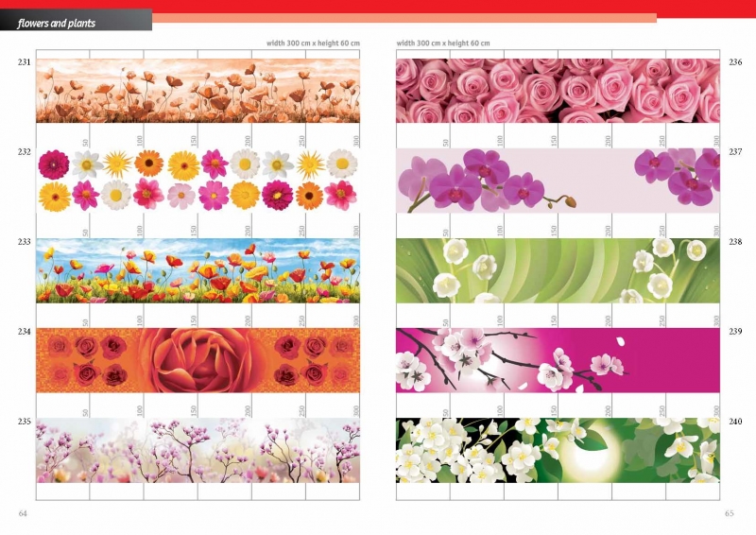Select the white jasmine on black panel 240

pos(558,450)
